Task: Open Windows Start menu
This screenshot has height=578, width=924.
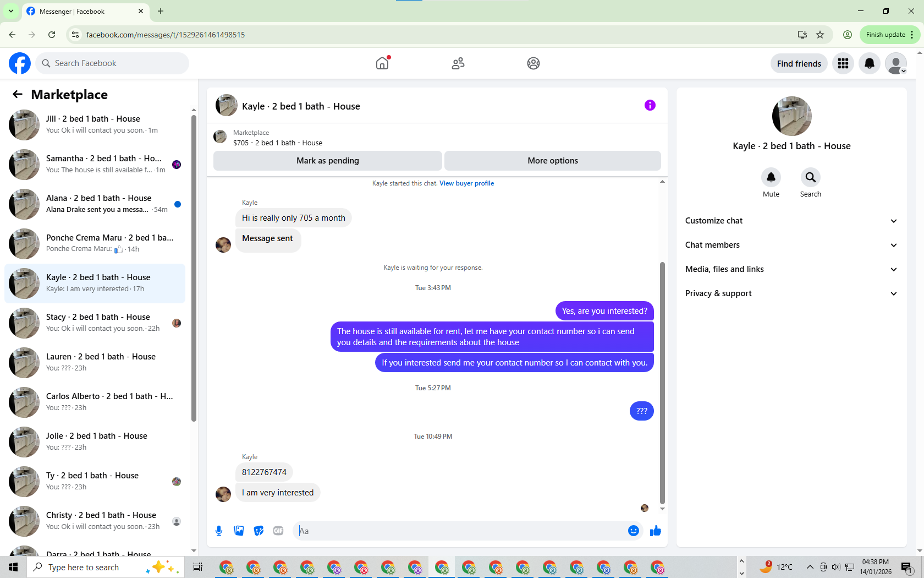Action: click(x=13, y=567)
